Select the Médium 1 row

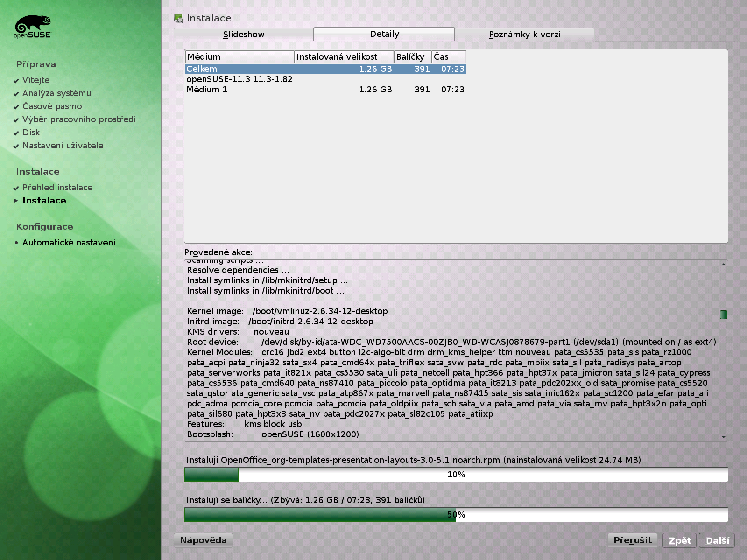(325, 90)
